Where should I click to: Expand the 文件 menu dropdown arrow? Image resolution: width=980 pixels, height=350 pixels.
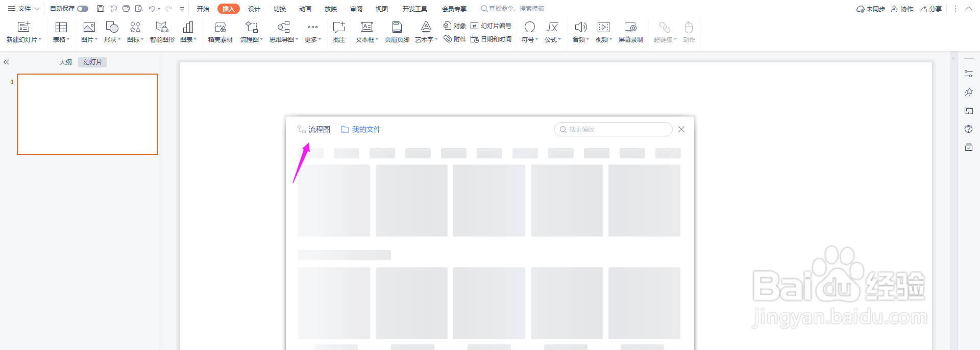coord(37,9)
